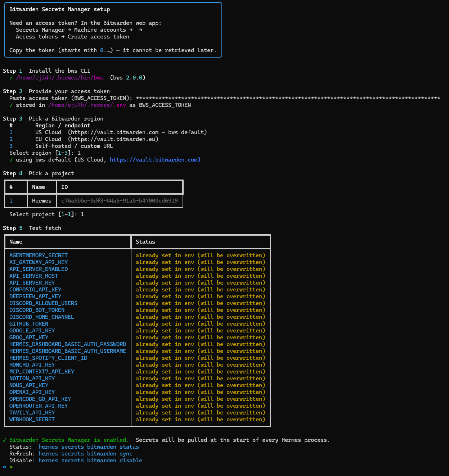449x476 pixels.
Task: Click WEBHOOK_SECRET row name
Action: (32, 420)
